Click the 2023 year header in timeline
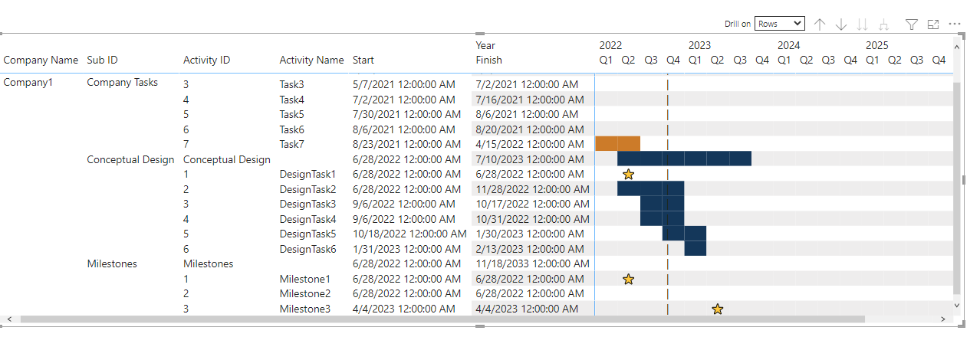Viewport: 980px width, 337px height. click(699, 45)
